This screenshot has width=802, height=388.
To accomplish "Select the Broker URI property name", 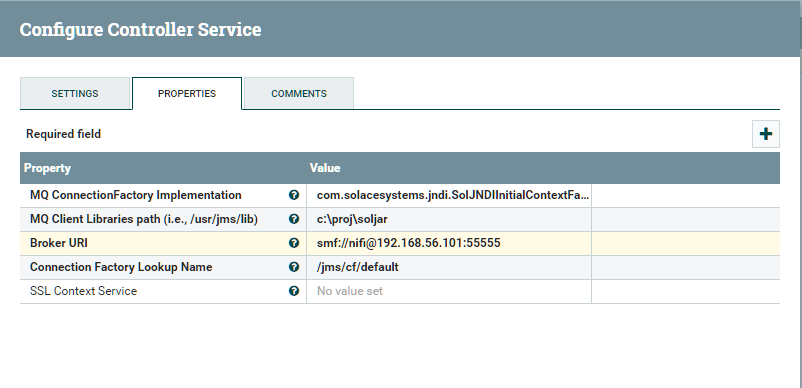I will click(59, 243).
